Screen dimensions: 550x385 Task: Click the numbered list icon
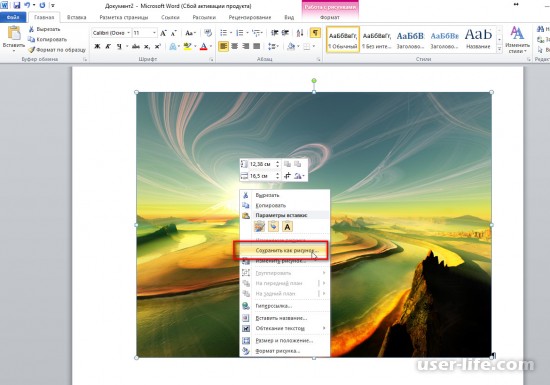[240, 33]
